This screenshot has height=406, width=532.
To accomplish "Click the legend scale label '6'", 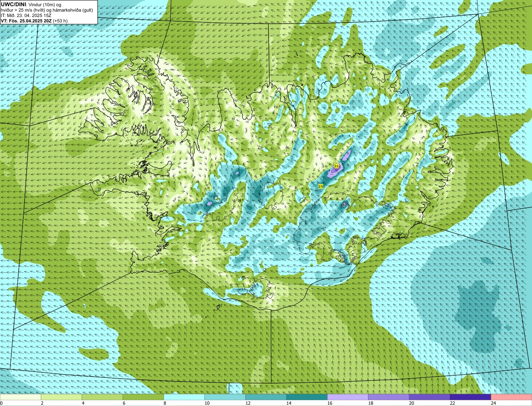I will pos(124,403).
